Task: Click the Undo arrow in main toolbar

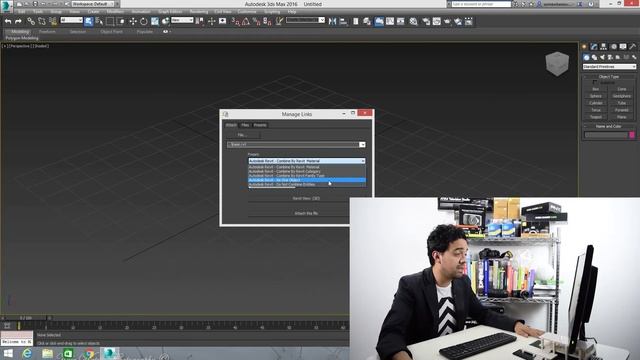Action: pos(8,21)
